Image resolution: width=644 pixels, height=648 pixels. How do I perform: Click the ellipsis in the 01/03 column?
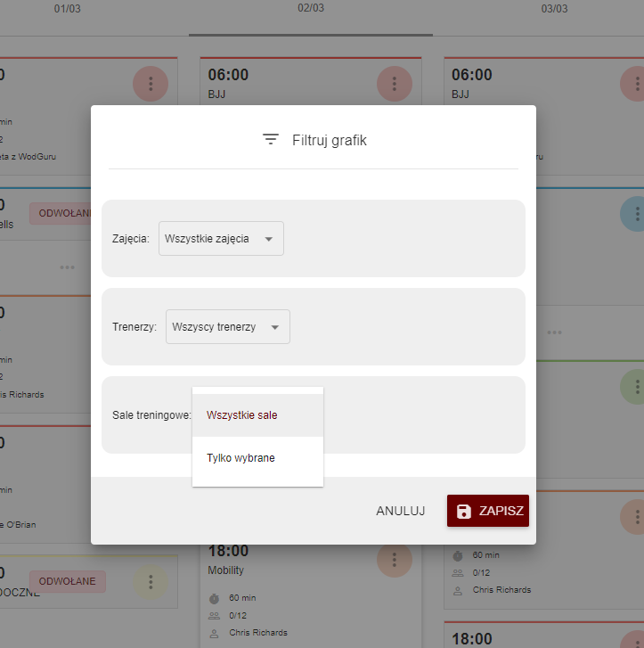68,267
